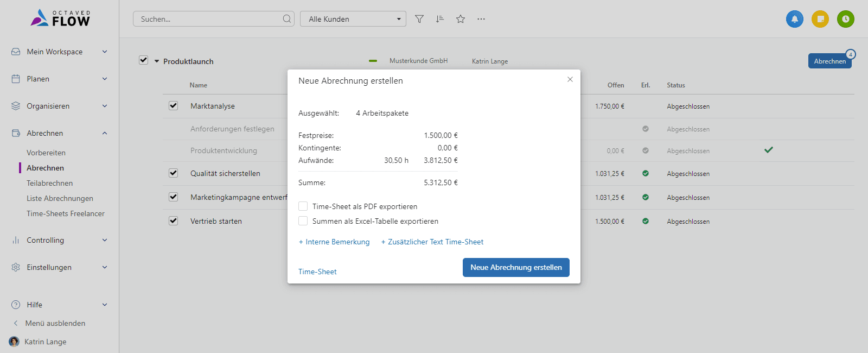Screen dimensions: 868x353
Task: Go to Liste Abrechnungen in sidebar
Action: point(60,198)
